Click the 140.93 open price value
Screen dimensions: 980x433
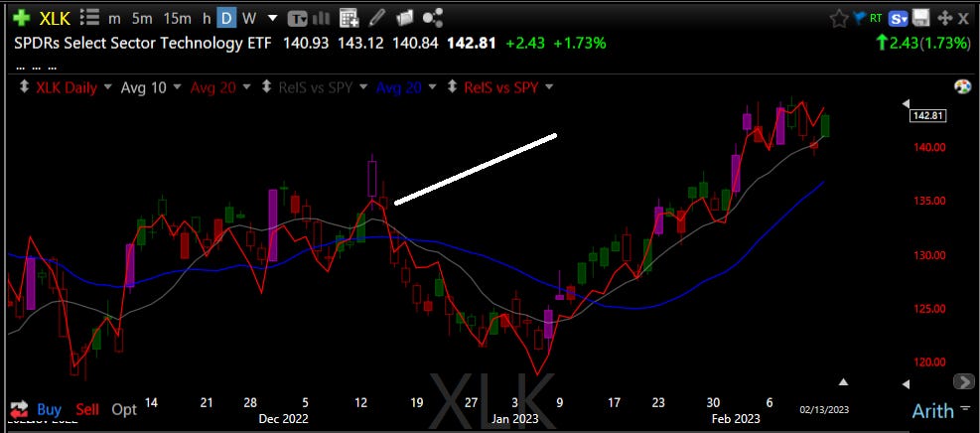(306, 43)
